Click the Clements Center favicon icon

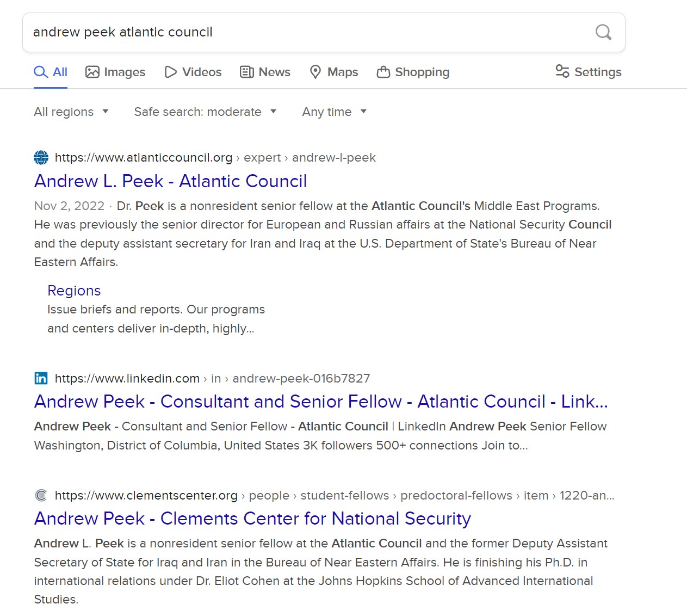point(41,495)
